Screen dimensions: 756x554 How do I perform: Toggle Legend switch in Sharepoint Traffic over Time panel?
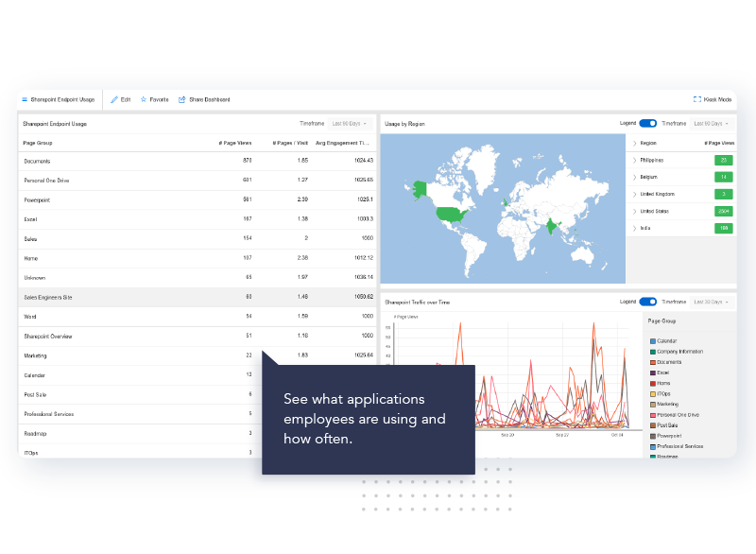[647, 302]
